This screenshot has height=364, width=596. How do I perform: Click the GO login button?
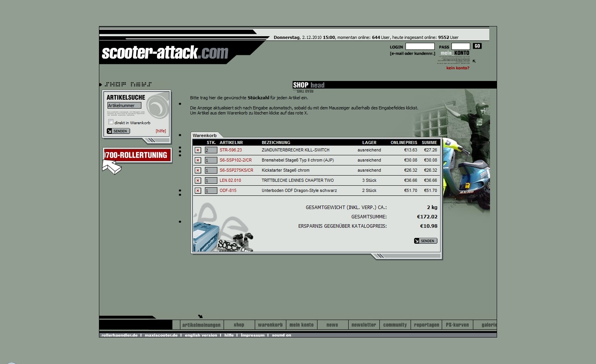pyautogui.click(x=477, y=46)
